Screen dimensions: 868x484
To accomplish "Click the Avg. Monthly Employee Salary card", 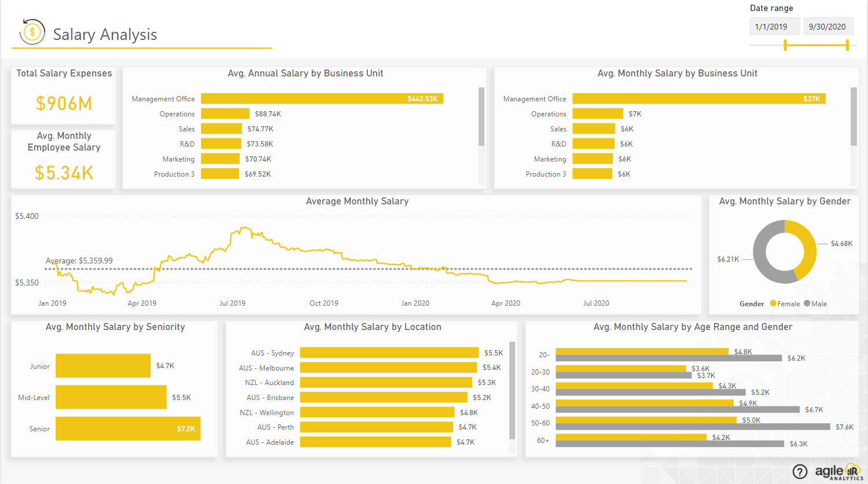I will coord(63,156).
